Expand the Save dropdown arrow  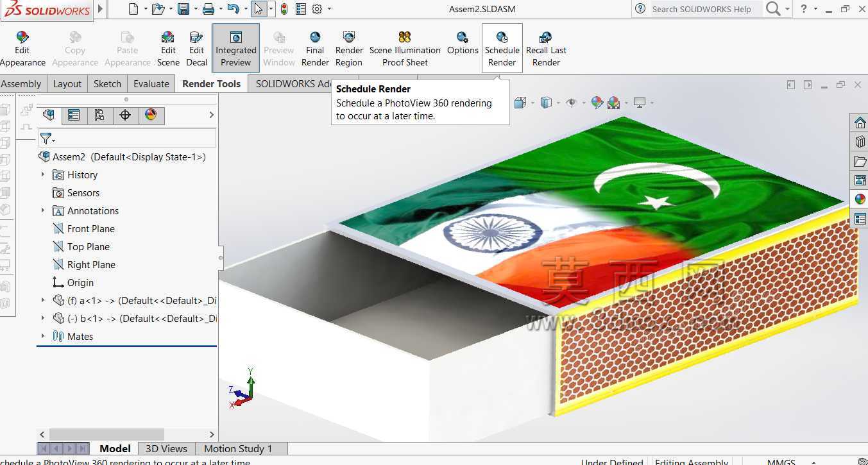point(195,9)
